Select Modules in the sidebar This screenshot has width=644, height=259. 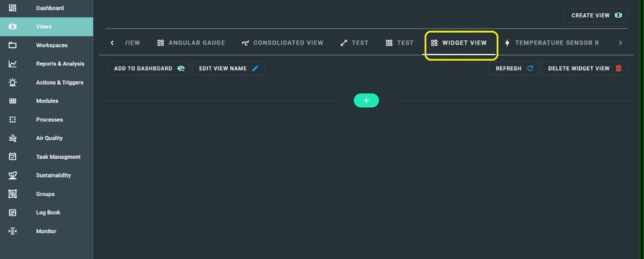click(47, 101)
